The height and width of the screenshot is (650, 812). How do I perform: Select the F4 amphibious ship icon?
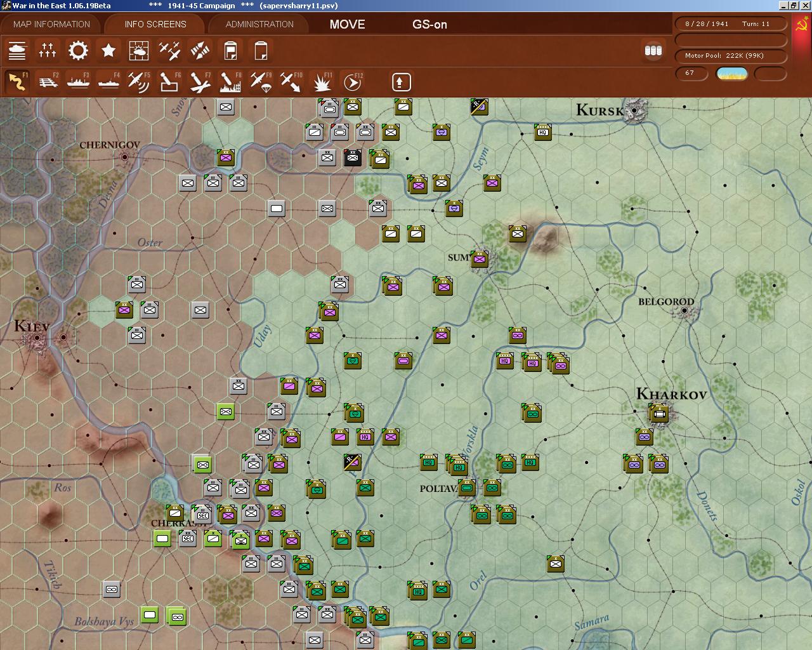(x=108, y=82)
